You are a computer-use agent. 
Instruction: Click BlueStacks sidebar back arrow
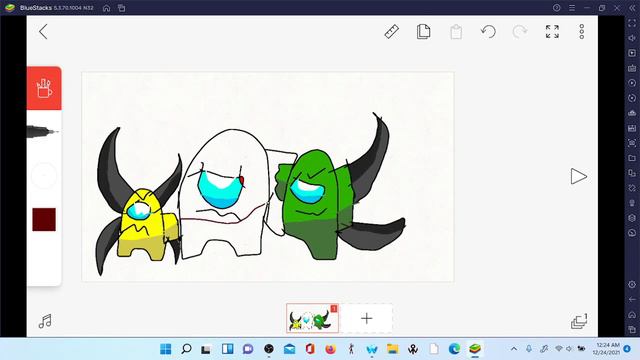632,300
